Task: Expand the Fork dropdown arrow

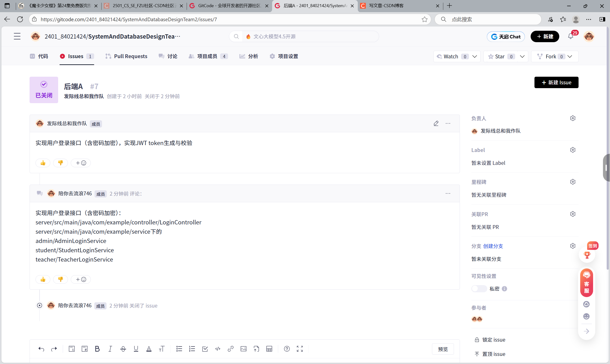Action: (x=569, y=56)
